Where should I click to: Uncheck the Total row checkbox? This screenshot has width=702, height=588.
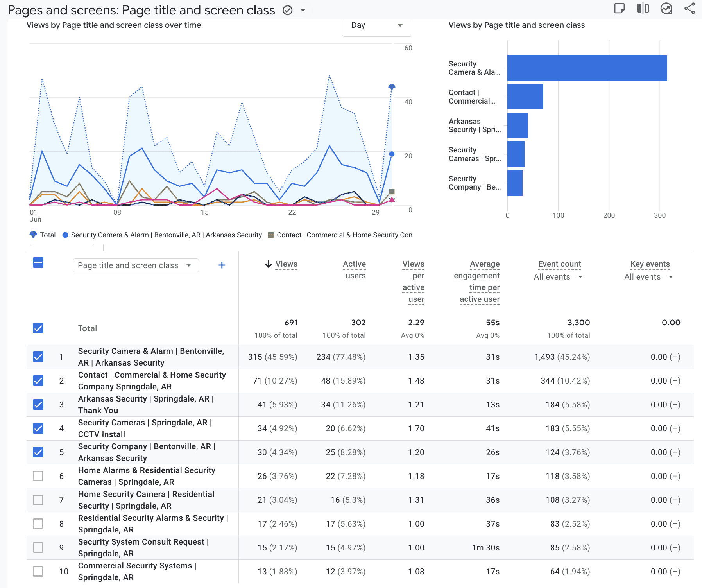tap(38, 328)
